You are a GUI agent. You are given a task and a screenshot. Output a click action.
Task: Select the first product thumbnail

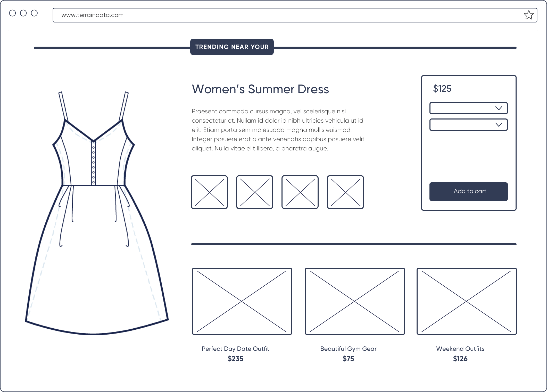click(209, 192)
